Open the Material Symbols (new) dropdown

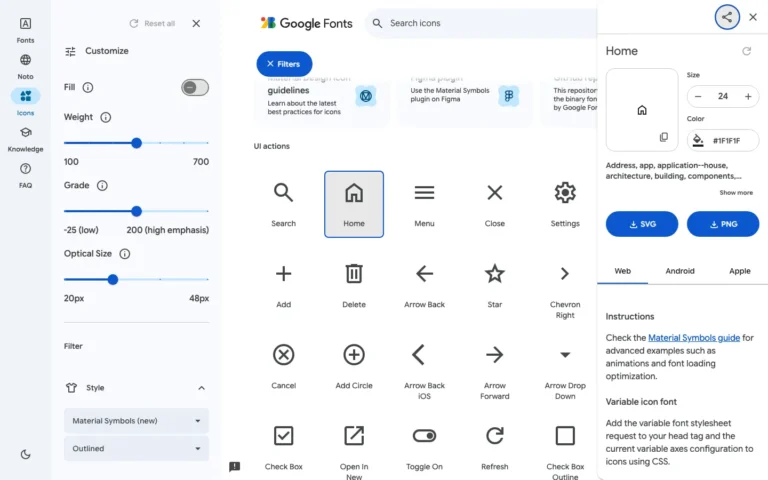[x=136, y=421]
